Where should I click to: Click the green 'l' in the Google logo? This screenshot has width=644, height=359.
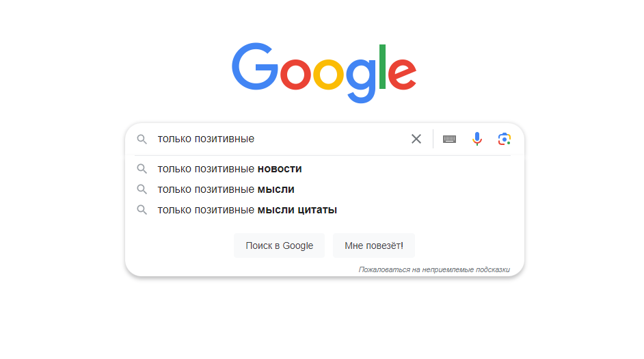tap(383, 66)
